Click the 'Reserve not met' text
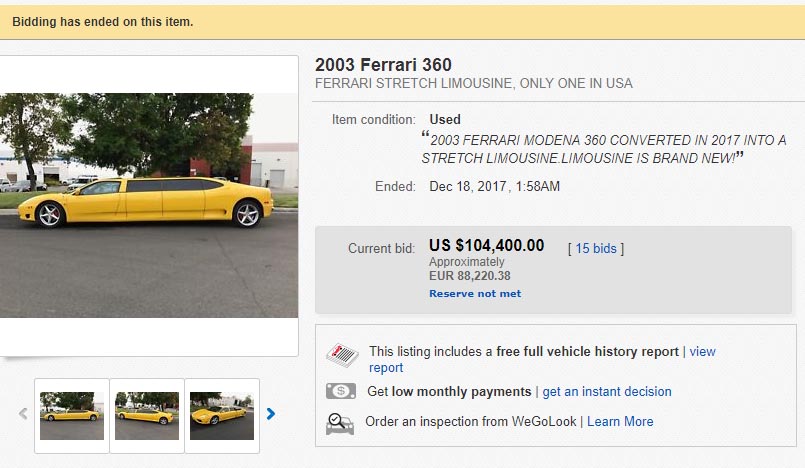This screenshot has width=805, height=468. [x=475, y=293]
